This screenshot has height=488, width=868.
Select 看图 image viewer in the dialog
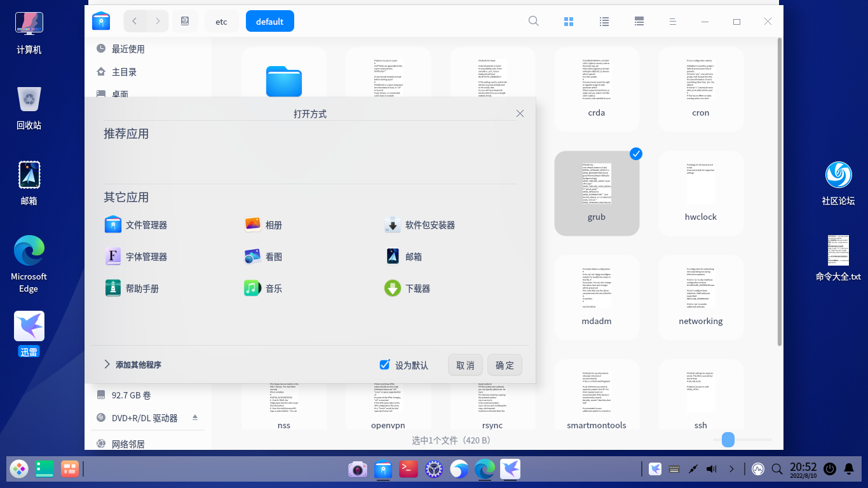pos(273,256)
